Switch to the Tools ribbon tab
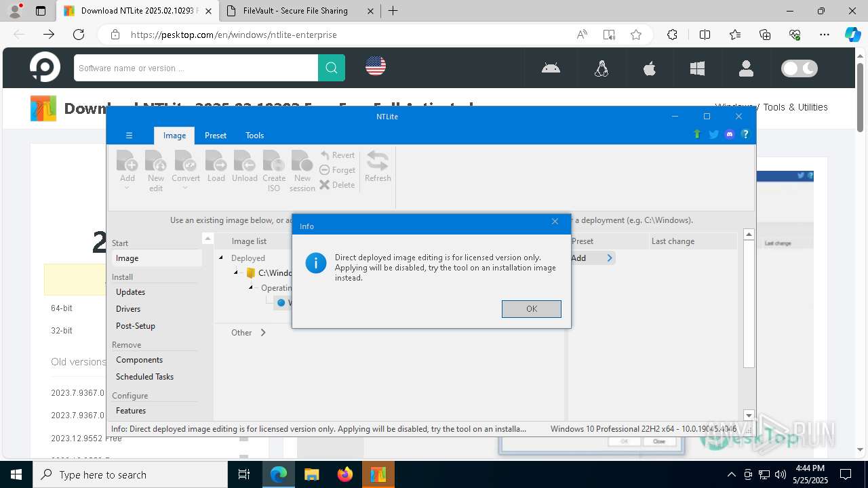Image resolution: width=868 pixels, height=488 pixels. point(255,136)
